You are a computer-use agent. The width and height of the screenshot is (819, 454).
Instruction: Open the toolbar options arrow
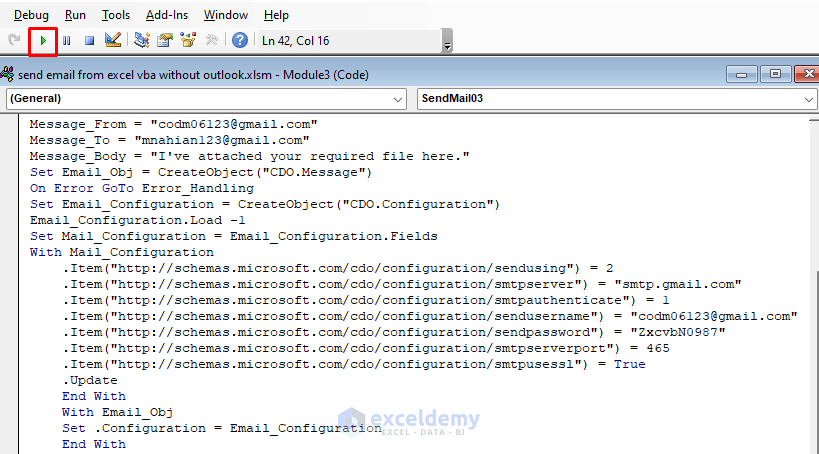coord(447,44)
